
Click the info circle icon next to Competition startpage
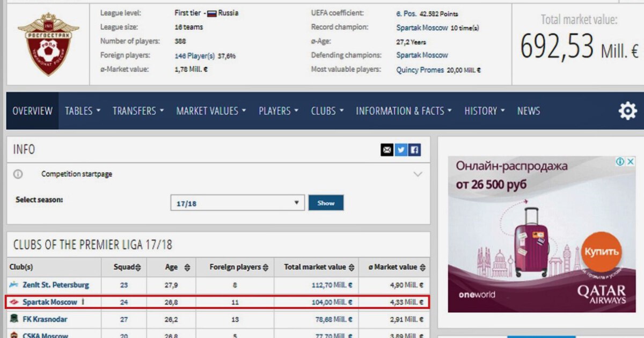coord(18,174)
